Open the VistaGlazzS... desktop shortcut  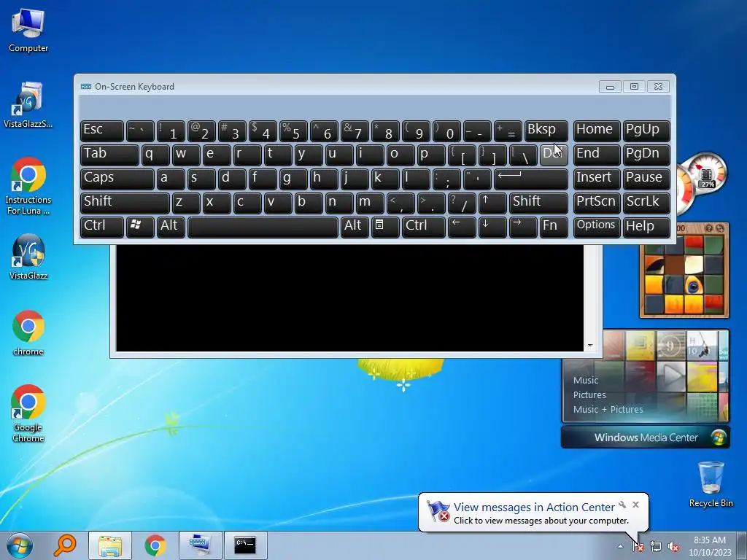point(28,105)
